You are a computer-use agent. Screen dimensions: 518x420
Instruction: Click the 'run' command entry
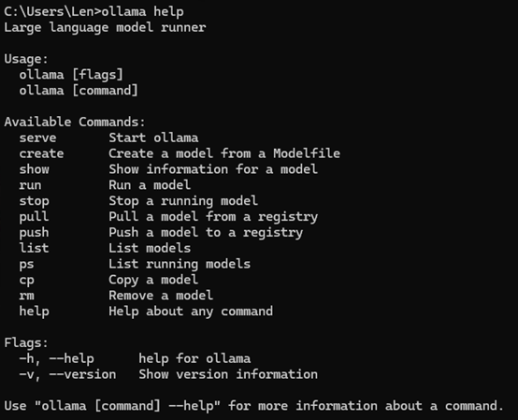pos(30,185)
